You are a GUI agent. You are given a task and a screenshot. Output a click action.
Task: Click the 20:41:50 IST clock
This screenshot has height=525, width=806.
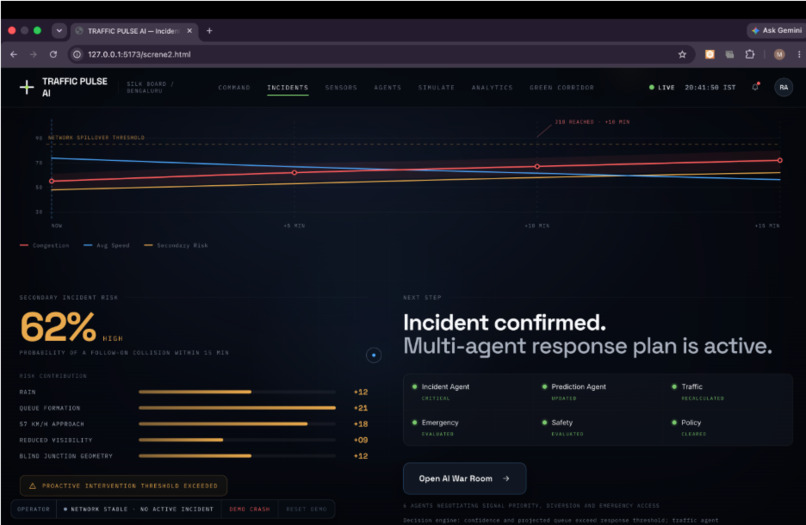[710, 87]
